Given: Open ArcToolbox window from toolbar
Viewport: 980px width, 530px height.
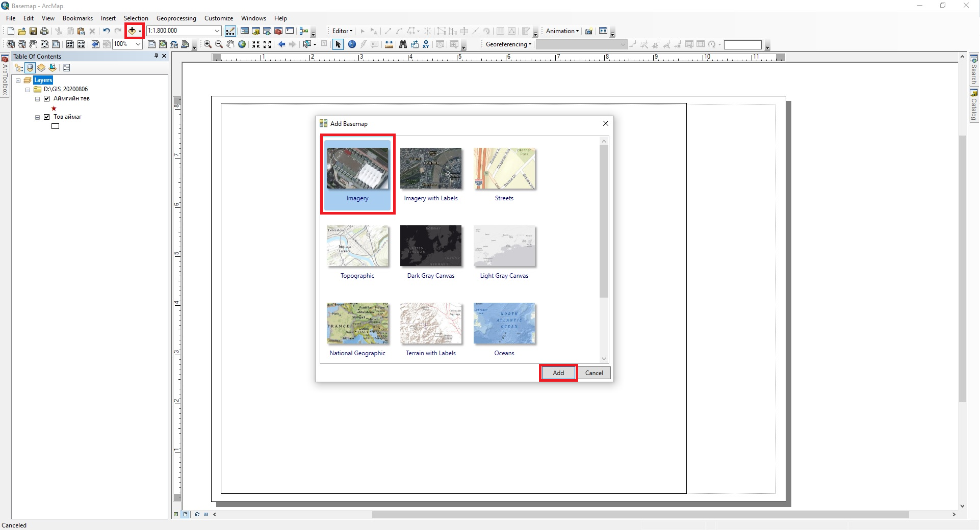Looking at the screenshot, I should (x=278, y=31).
